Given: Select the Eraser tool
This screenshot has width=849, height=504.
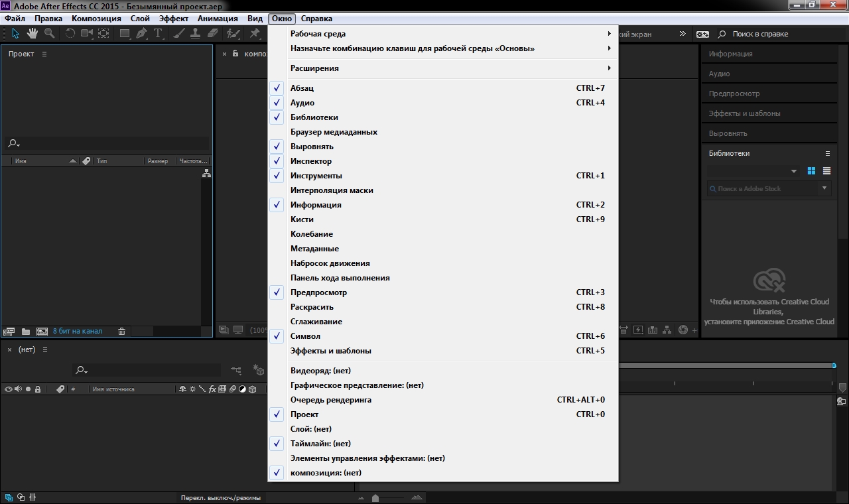Looking at the screenshot, I should (212, 33).
